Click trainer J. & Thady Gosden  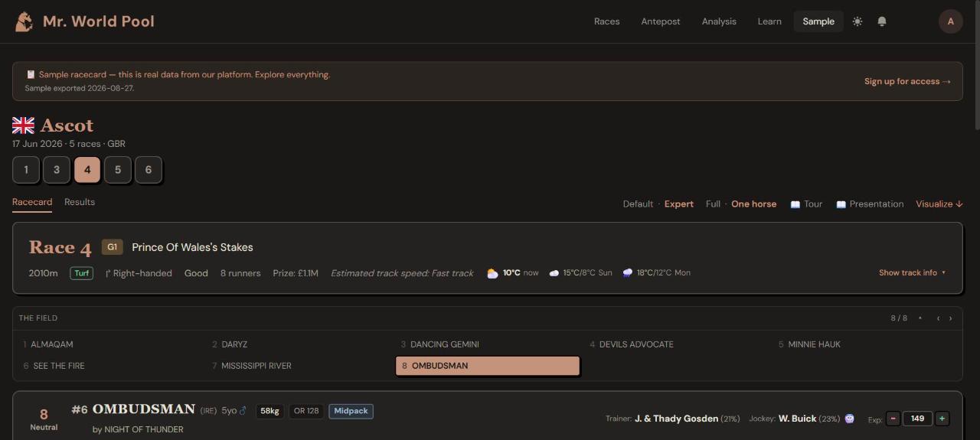coord(676,419)
